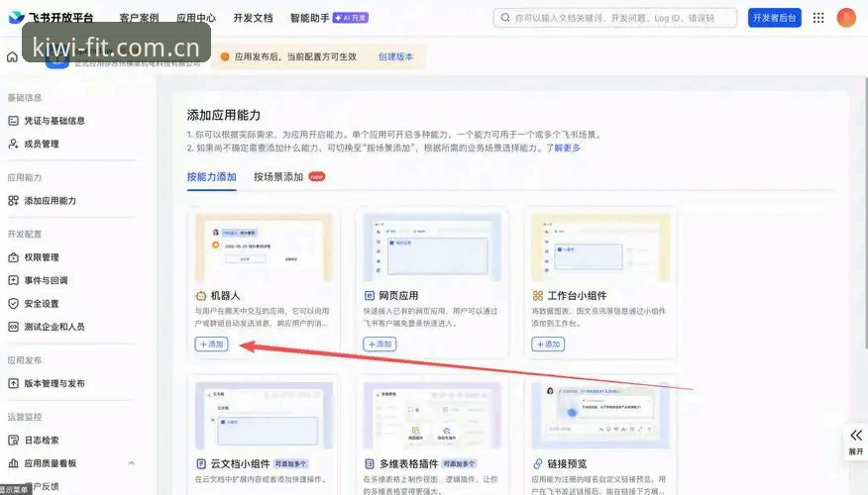Open the home icon in breadcrumb

click(12, 57)
